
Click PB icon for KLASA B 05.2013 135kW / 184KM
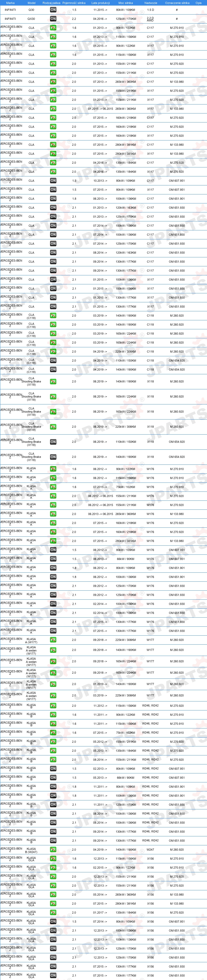coord(53,751)
